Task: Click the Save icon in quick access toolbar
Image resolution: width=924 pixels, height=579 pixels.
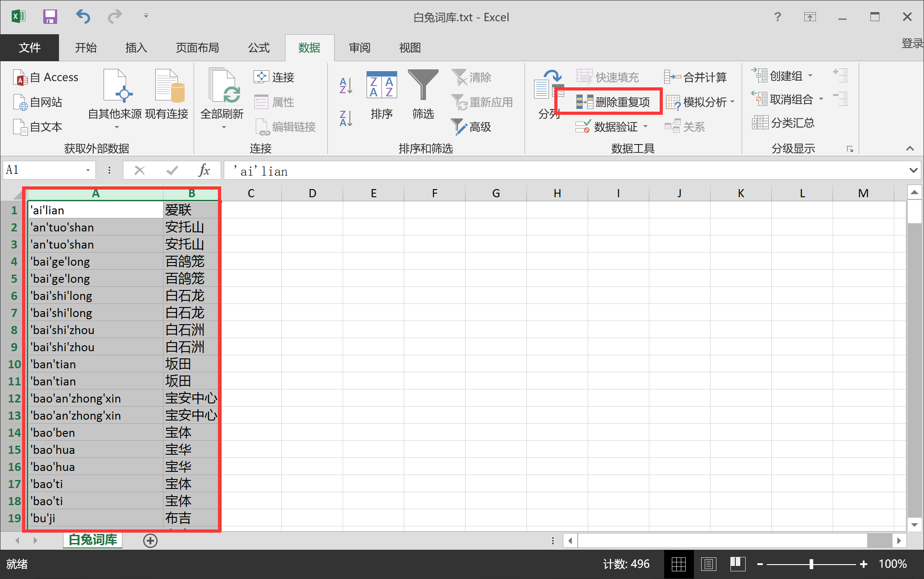Action: click(x=50, y=17)
